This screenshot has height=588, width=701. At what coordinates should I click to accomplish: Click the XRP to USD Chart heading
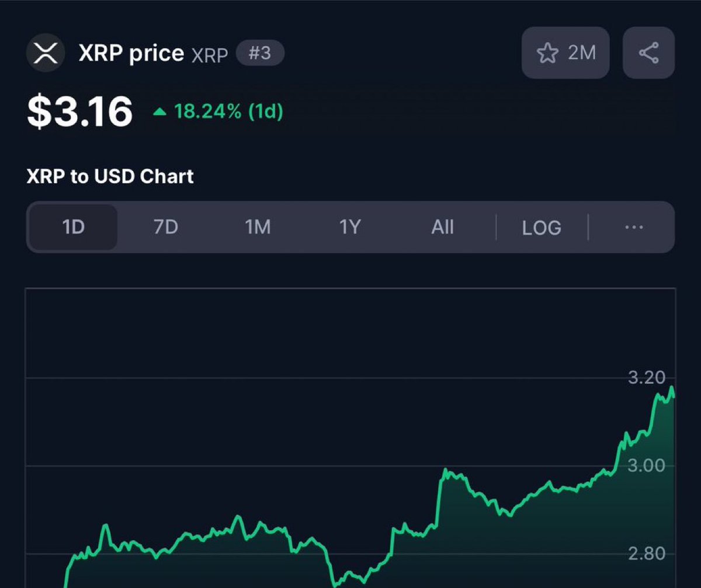(110, 176)
